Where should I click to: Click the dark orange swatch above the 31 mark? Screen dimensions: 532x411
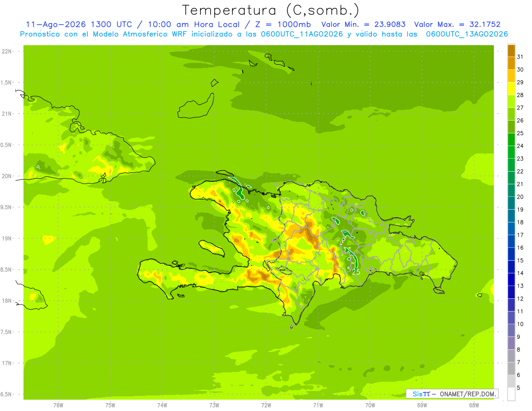tap(511, 51)
